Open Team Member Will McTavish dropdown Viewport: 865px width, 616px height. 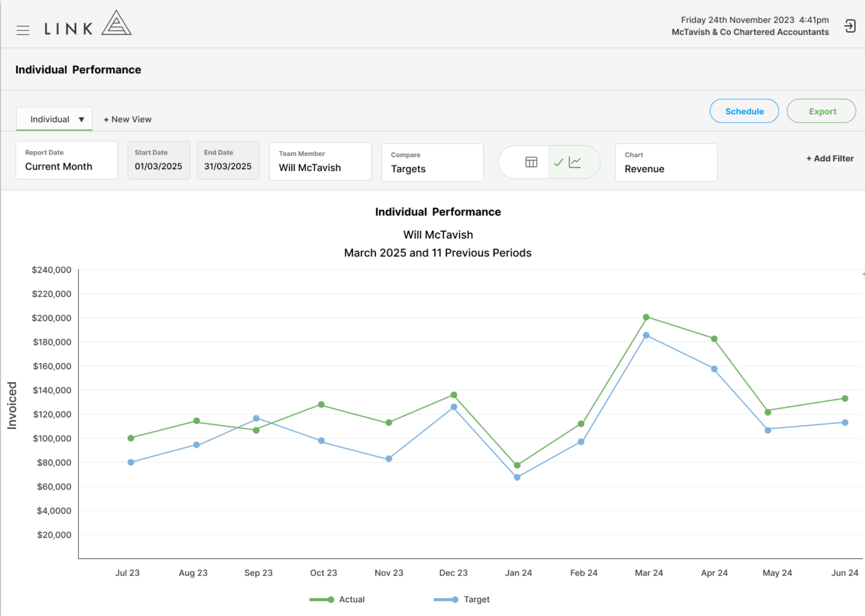coord(320,161)
